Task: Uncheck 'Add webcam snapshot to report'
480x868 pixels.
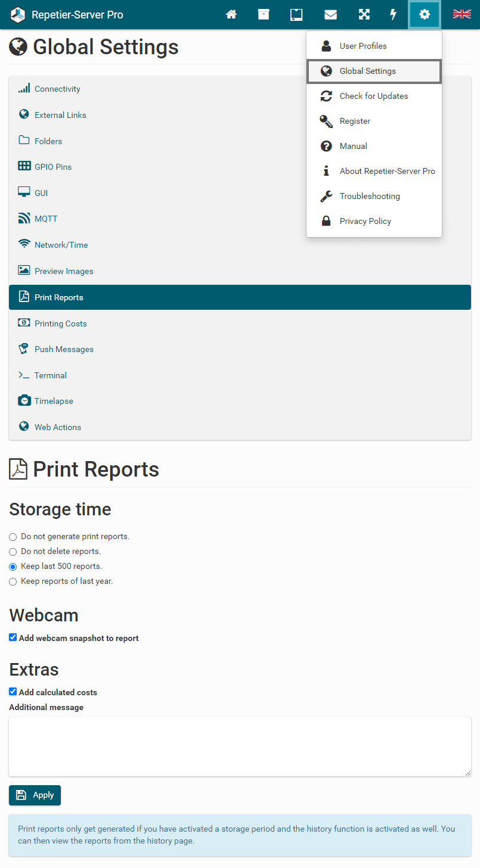Action: pyautogui.click(x=13, y=637)
